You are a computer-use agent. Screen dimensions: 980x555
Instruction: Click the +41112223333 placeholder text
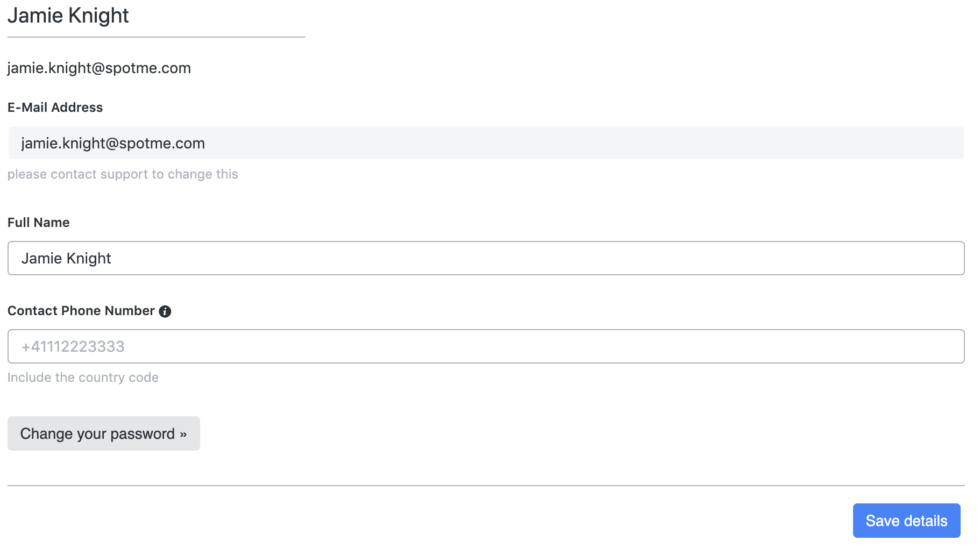pos(73,346)
